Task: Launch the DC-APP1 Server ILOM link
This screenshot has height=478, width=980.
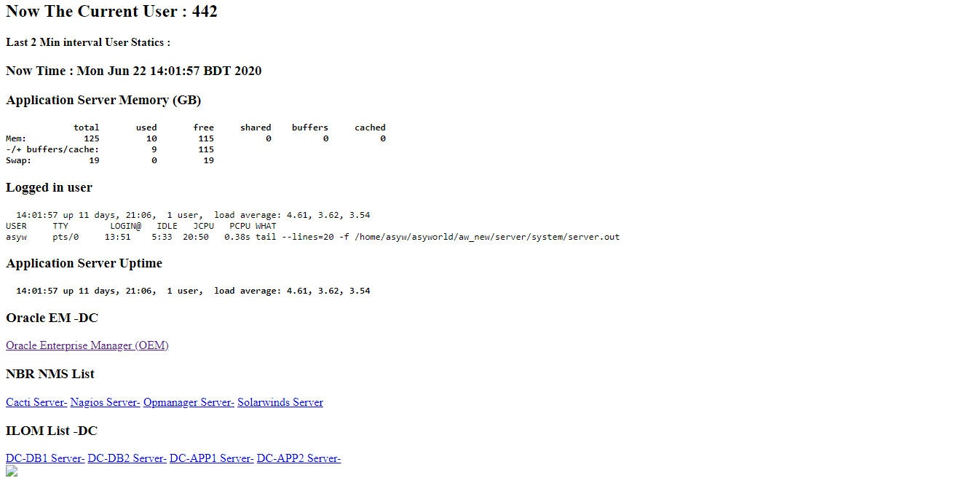Action: point(212,458)
